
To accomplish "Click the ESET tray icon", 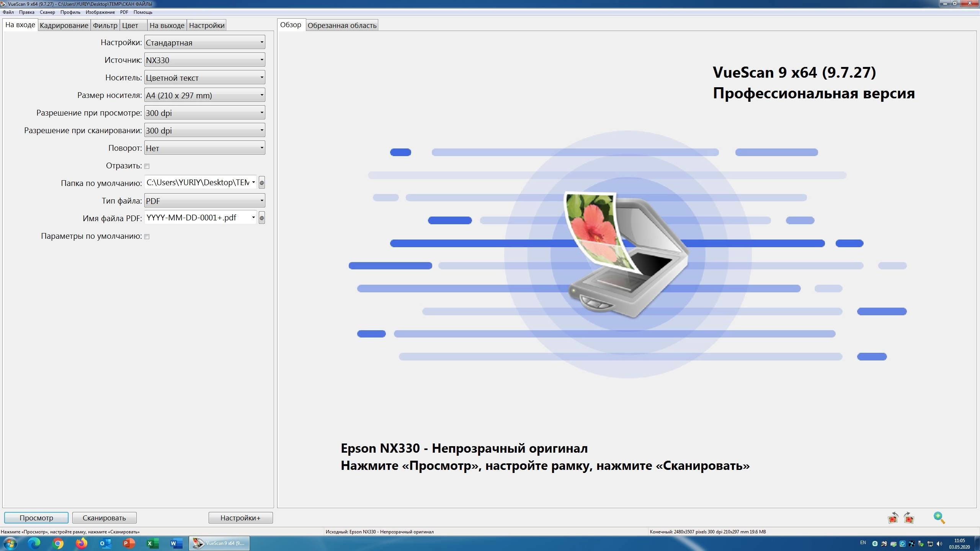I will click(875, 543).
